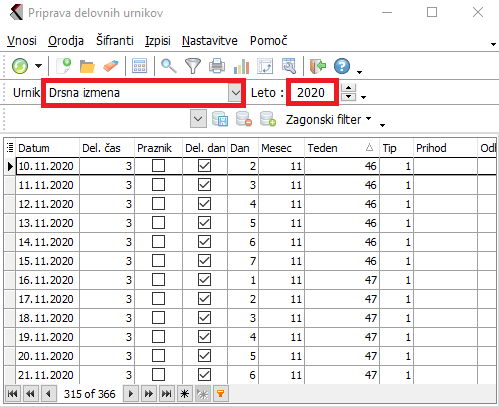Viewport: 499px width, 407px height.
Task: Expand the dropdown arrow next to refresh icon
Action: tap(39, 66)
